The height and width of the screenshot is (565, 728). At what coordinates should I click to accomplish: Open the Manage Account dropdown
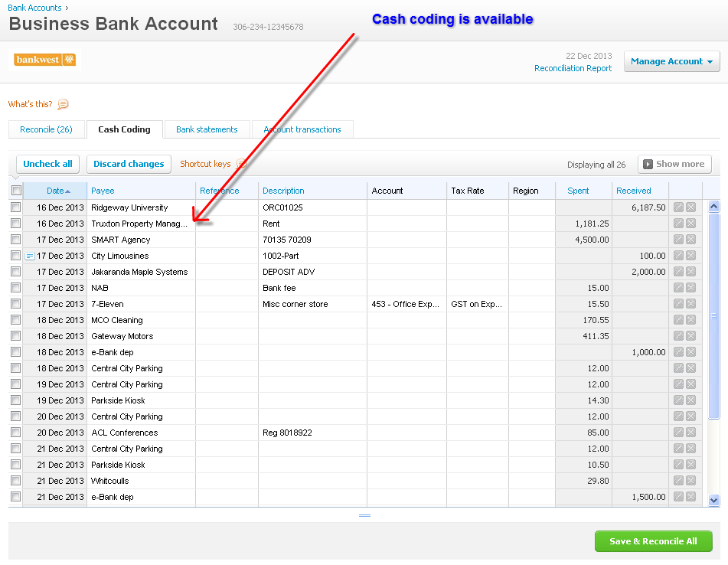coord(671,61)
